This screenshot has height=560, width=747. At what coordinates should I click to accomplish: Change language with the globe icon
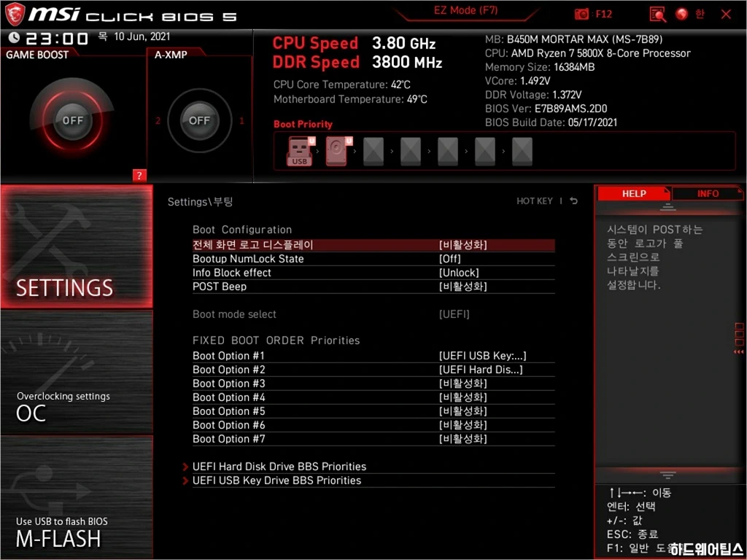pos(682,14)
